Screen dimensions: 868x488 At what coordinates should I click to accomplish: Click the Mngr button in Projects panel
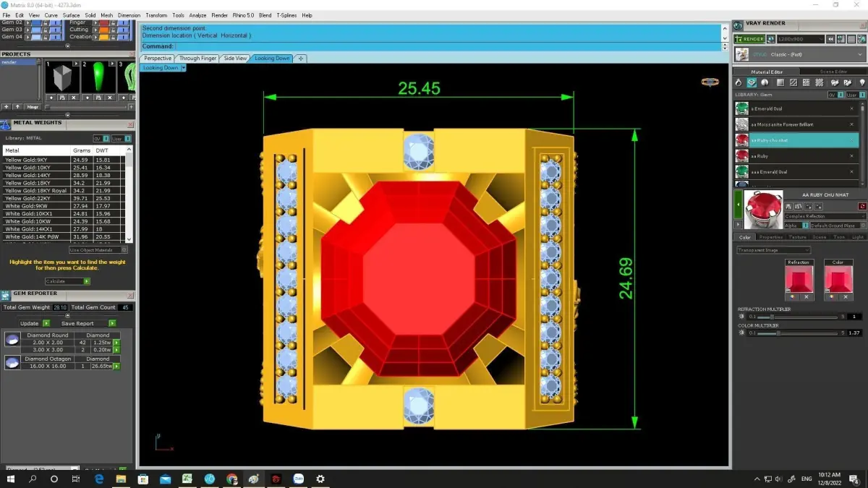[x=33, y=107]
